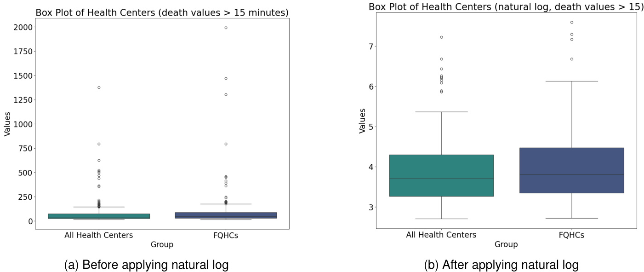Select the teal All Health Centers box in plot (a)
Screen dimensions: 644x272
pos(99,216)
